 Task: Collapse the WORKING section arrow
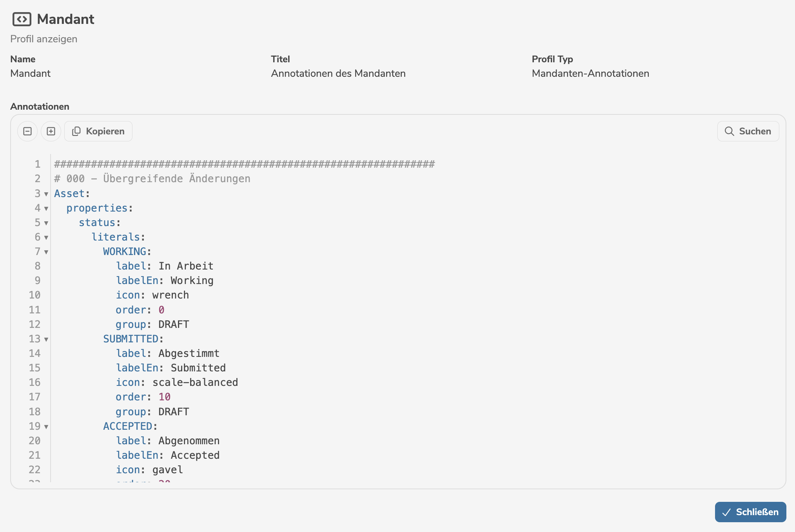46,252
